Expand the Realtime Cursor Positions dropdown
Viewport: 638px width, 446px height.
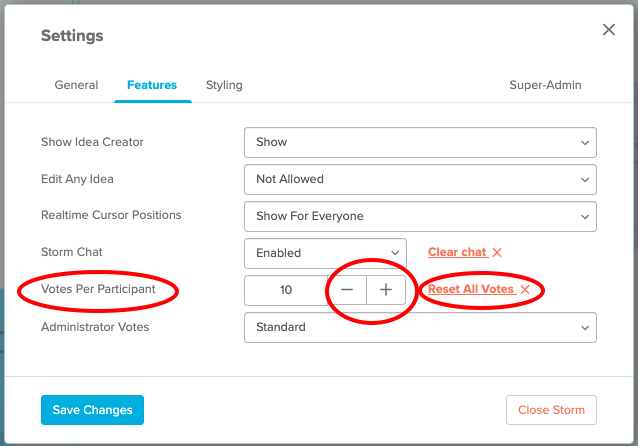[x=420, y=216]
